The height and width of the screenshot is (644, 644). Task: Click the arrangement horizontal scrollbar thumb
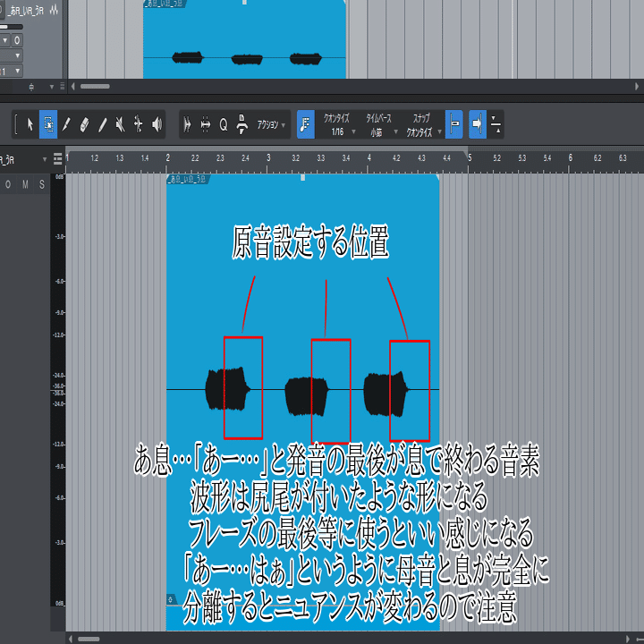click(95, 86)
